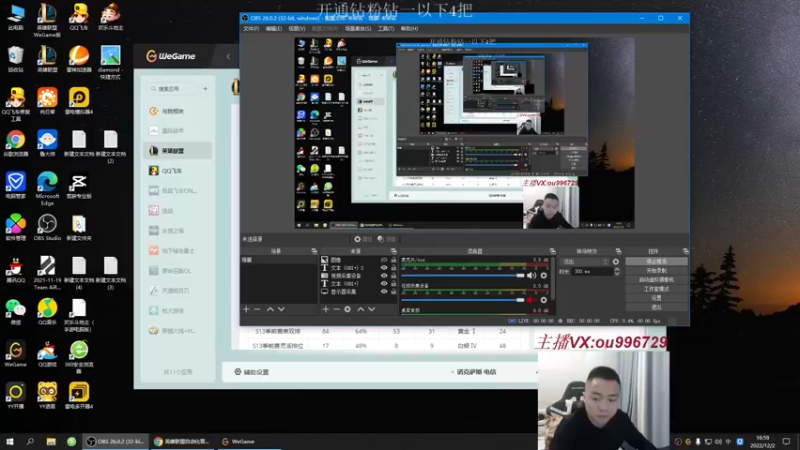
Task: Click transition duration 300 ms field
Action: 592,272
